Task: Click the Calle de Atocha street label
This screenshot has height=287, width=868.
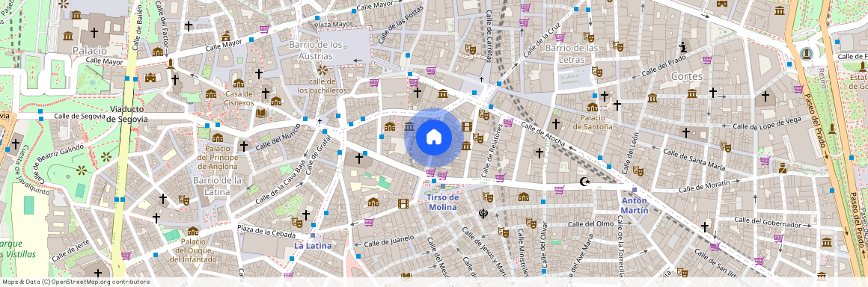Action: coord(543,134)
